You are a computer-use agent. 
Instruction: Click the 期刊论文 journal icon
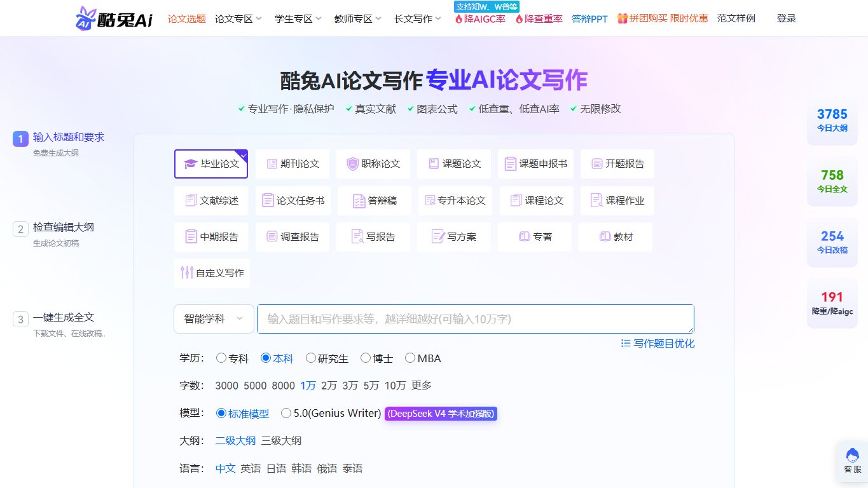point(272,164)
